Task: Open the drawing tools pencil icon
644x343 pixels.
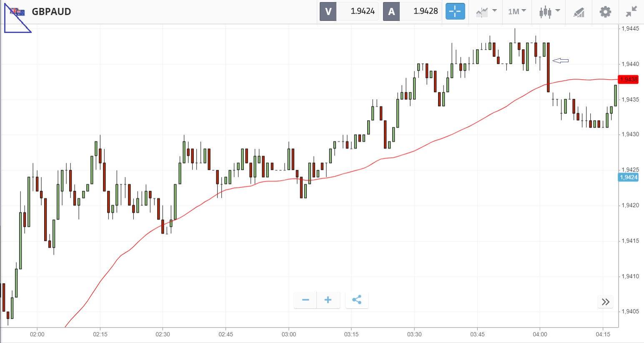Action: [579, 12]
